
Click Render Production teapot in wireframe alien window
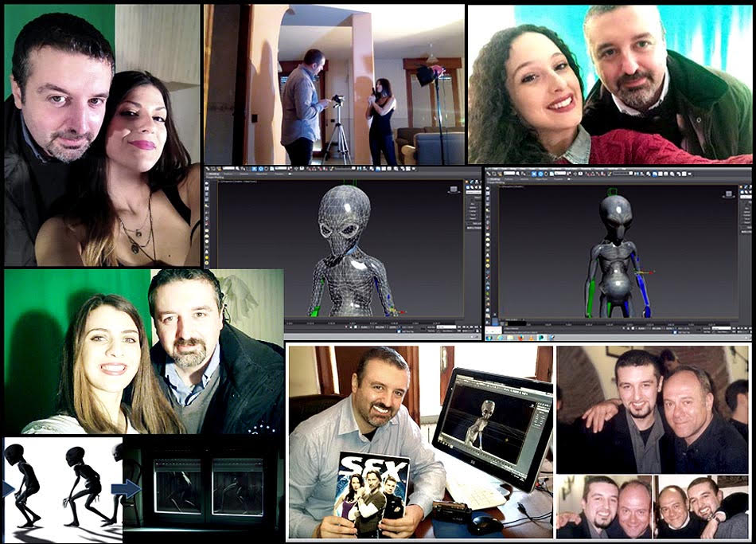click(x=414, y=169)
